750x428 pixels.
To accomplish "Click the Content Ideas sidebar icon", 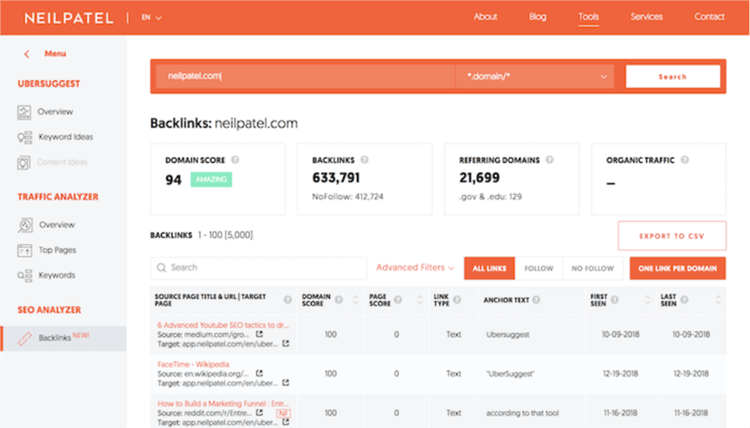I will pyautogui.click(x=23, y=163).
